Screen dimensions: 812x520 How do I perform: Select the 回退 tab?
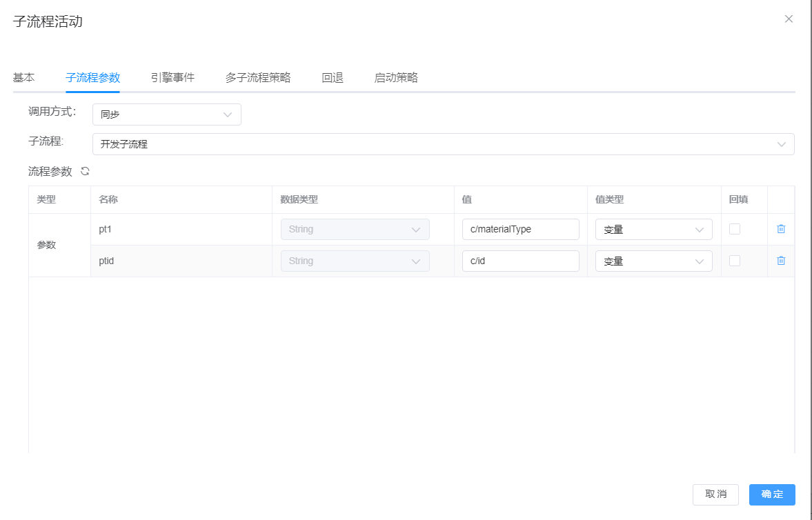[333, 77]
